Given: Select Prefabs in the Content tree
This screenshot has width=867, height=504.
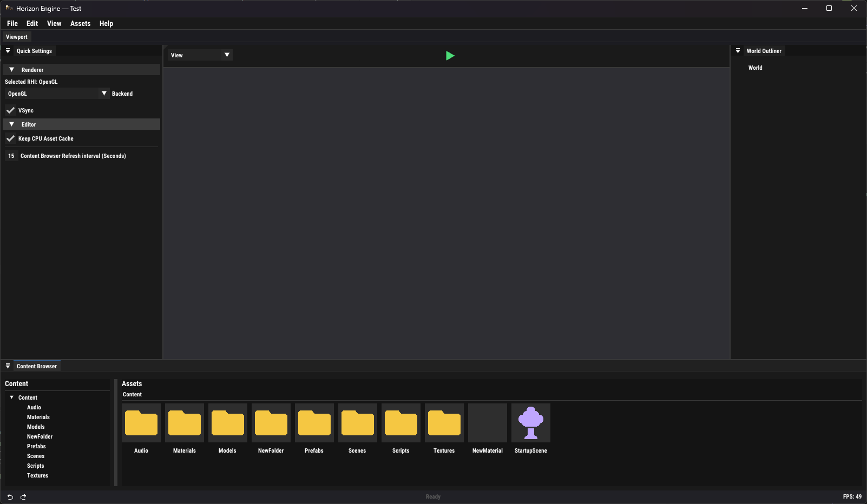Looking at the screenshot, I should click(x=36, y=446).
